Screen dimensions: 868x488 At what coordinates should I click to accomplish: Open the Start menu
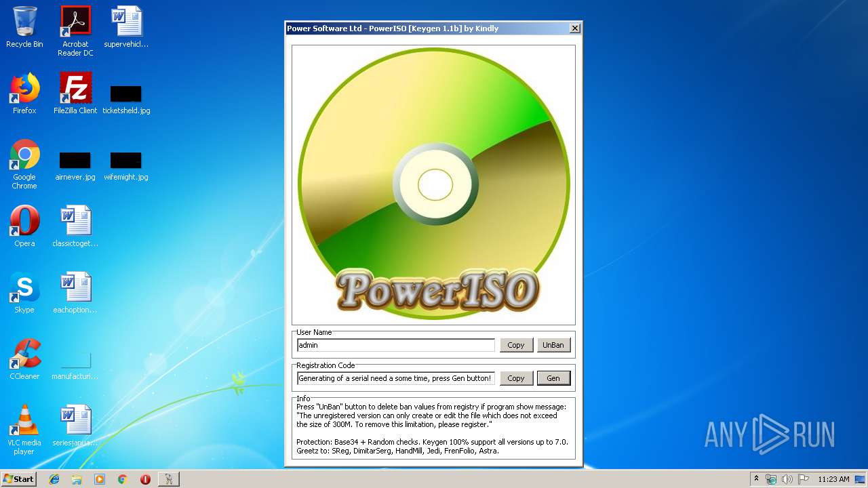tap(19, 479)
